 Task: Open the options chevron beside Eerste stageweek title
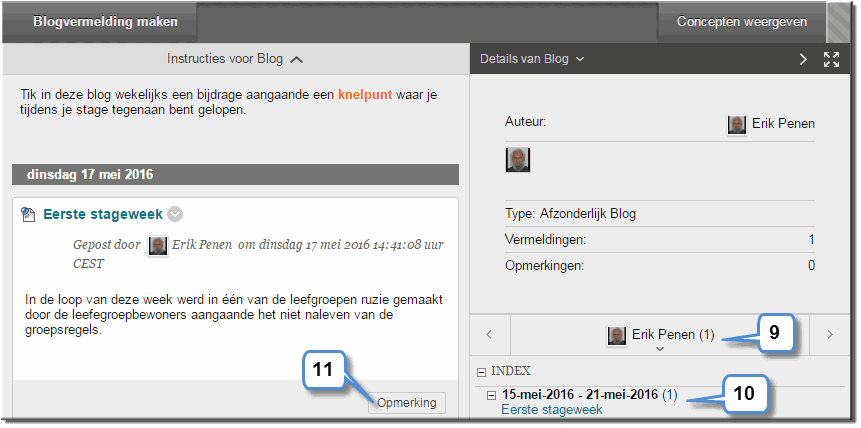tap(175, 214)
